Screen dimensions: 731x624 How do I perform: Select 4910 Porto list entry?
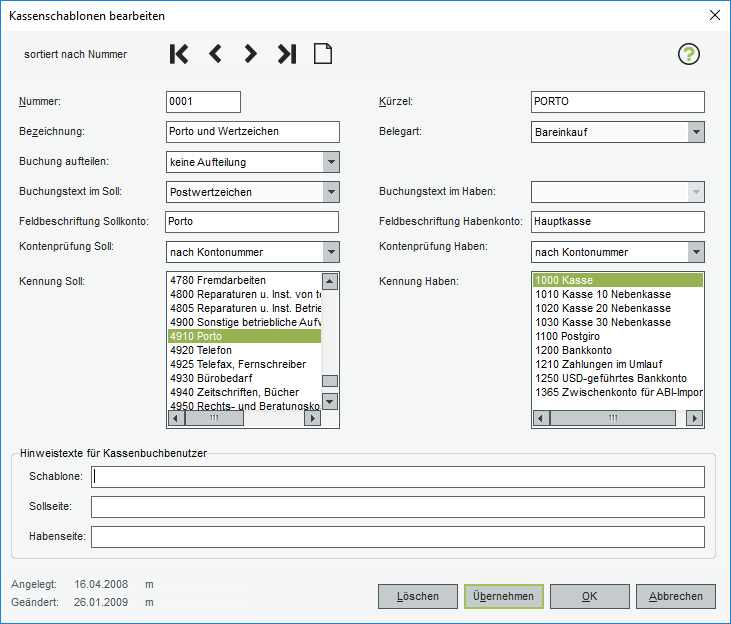coord(244,336)
